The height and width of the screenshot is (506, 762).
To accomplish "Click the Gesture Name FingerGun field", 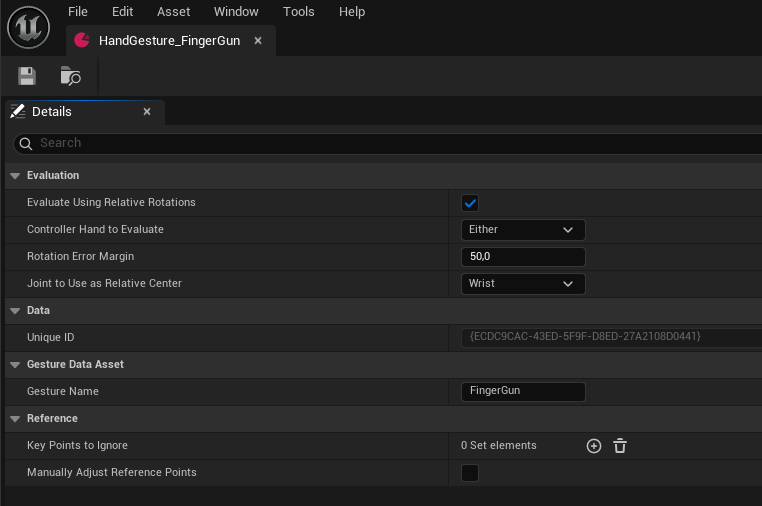I will (x=523, y=392).
